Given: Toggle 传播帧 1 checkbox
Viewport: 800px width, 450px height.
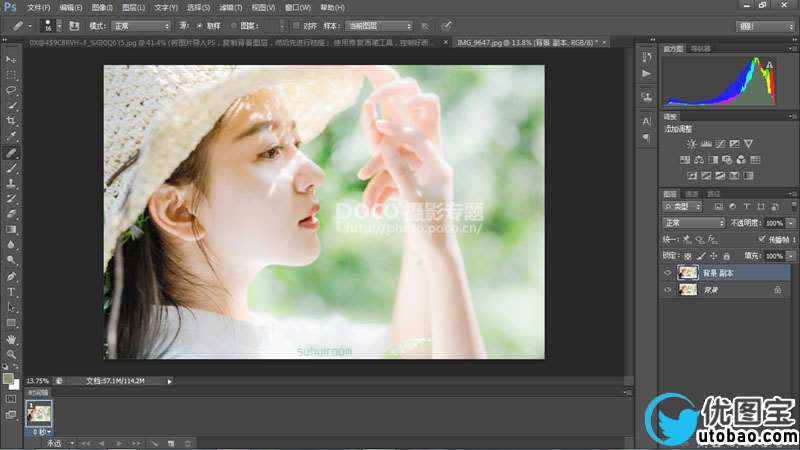Looking at the screenshot, I should click(x=761, y=239).
